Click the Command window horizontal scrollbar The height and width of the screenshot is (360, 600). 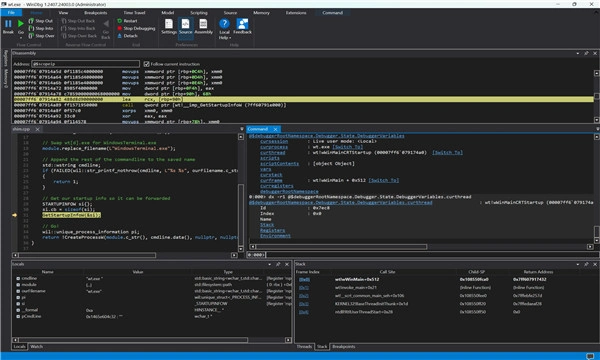341,247
